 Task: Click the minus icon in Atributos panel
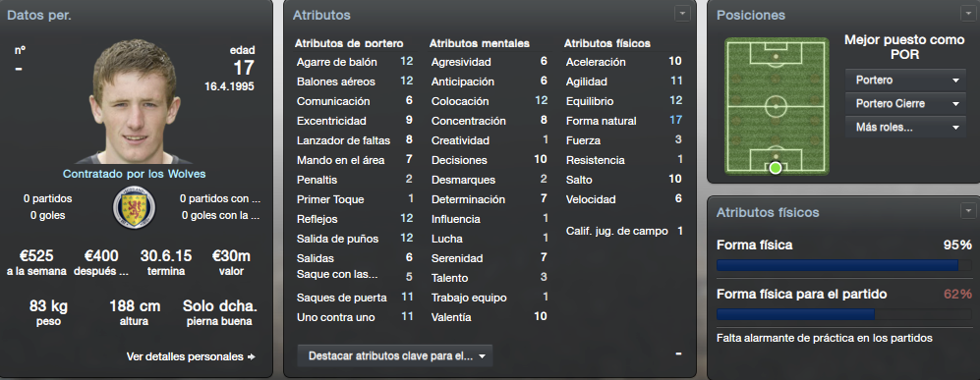(678, 353)
